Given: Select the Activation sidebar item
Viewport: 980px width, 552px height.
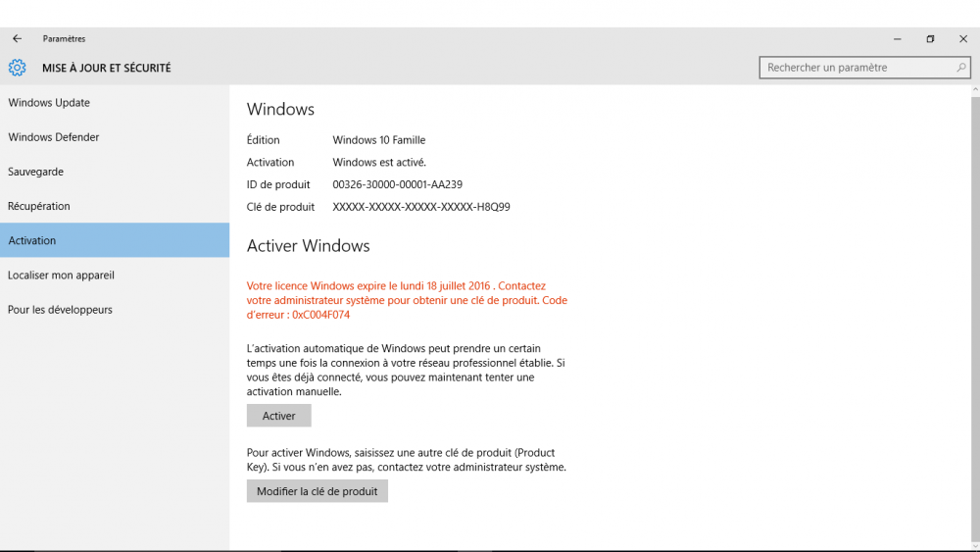Looking at the screenshot, I should pos(115,240).
